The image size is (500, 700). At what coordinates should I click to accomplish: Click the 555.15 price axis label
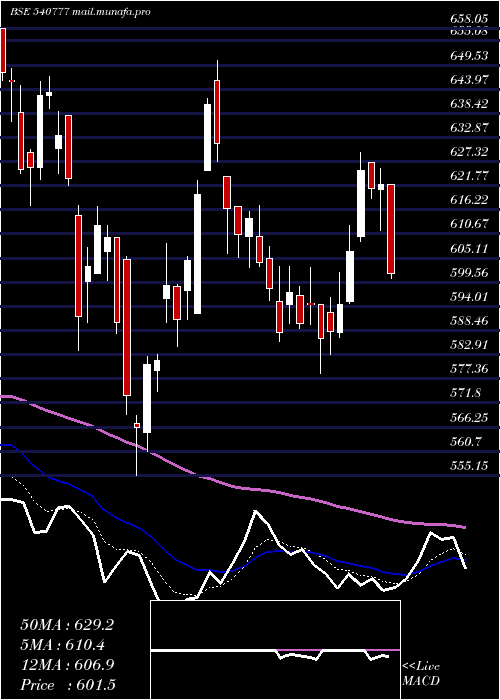click(469, 465)
